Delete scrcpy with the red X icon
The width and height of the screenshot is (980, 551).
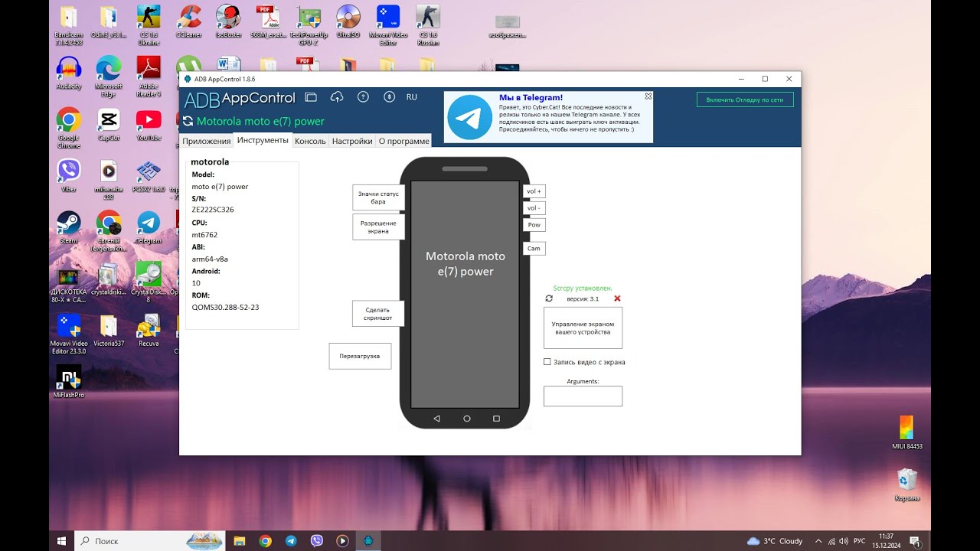coord(617,298)
